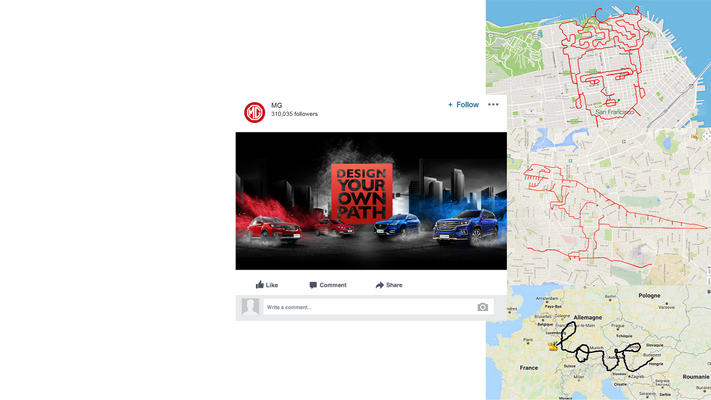
Task: Open the three-dot post options menu
Action: pos(493,104)
